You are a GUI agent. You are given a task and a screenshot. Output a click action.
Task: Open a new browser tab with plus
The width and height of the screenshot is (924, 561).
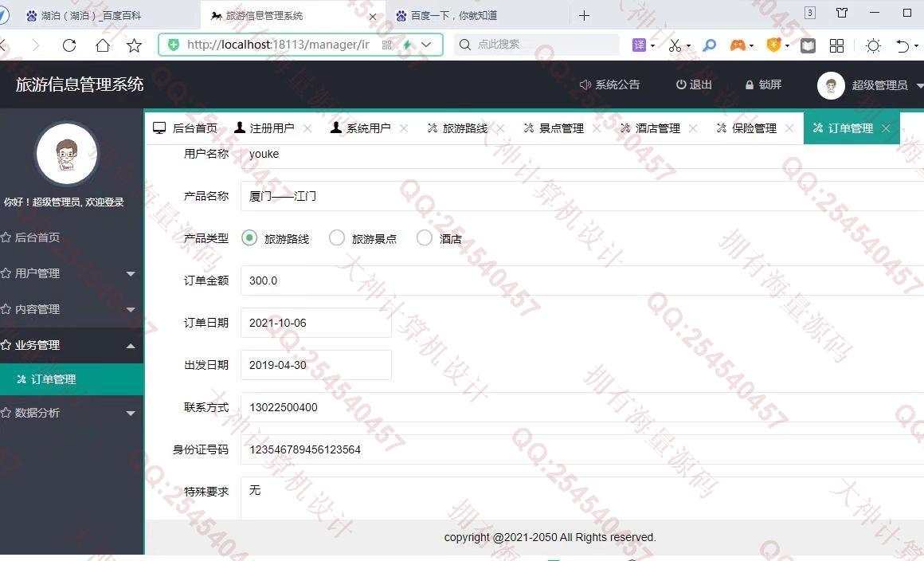[x=584, y=16]
